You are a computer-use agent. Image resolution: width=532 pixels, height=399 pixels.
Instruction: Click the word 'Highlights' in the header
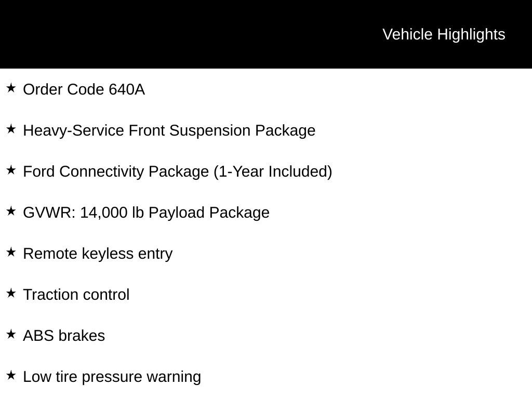[471, 34]
